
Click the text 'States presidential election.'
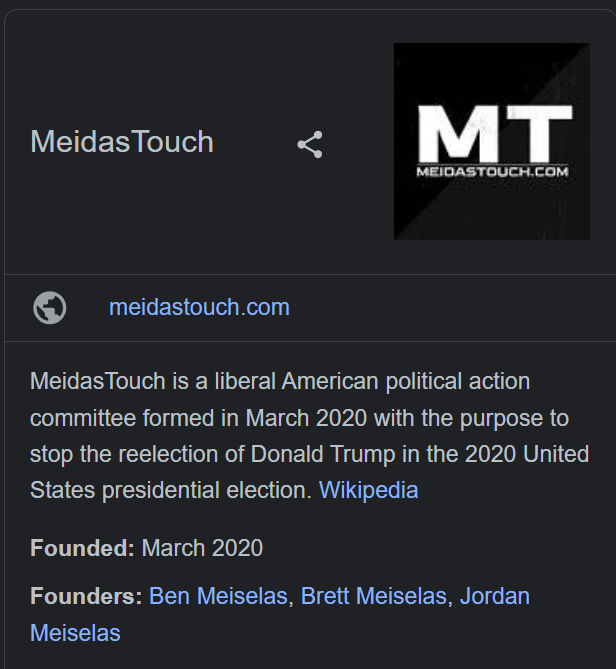point(171,490)
